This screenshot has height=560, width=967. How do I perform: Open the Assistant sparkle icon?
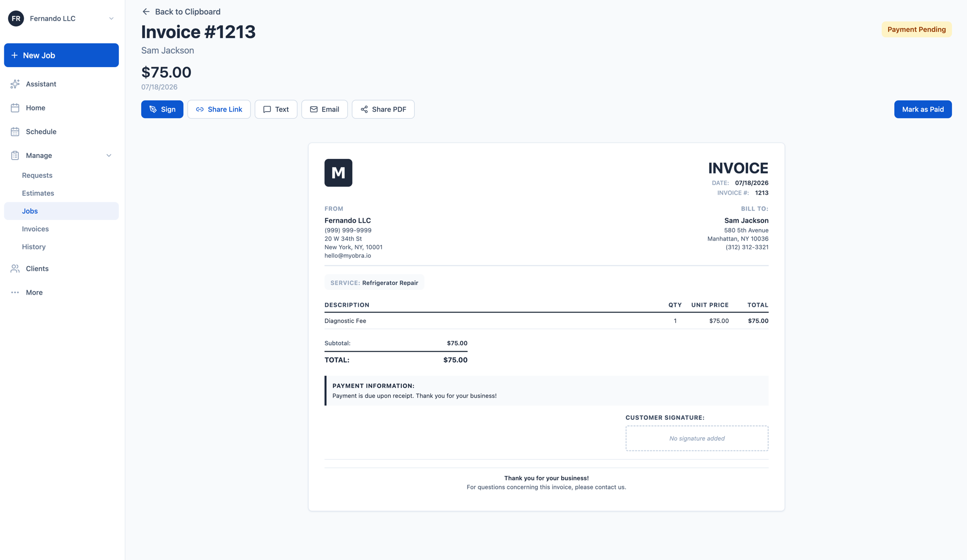click(x=15, y=84)
